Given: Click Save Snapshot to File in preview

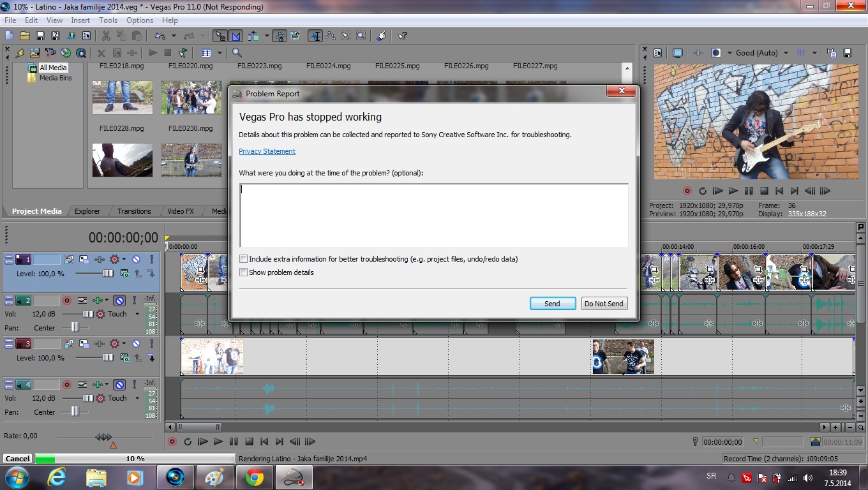Looking at the screenshot, I should [848, 53].
